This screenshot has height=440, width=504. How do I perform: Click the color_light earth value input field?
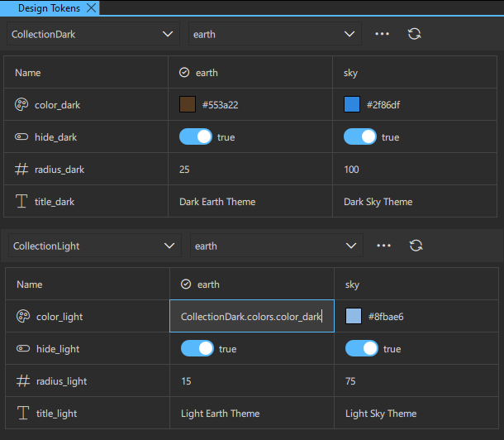[x=251, y=317]
